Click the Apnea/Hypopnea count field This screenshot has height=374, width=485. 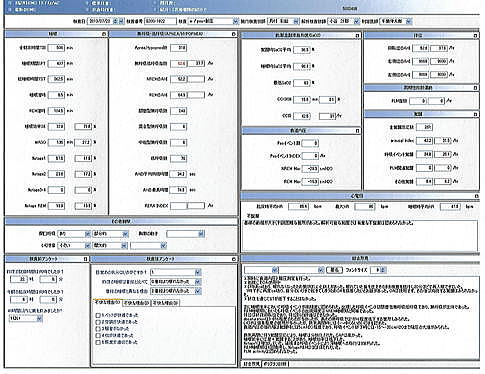[178, 48]
